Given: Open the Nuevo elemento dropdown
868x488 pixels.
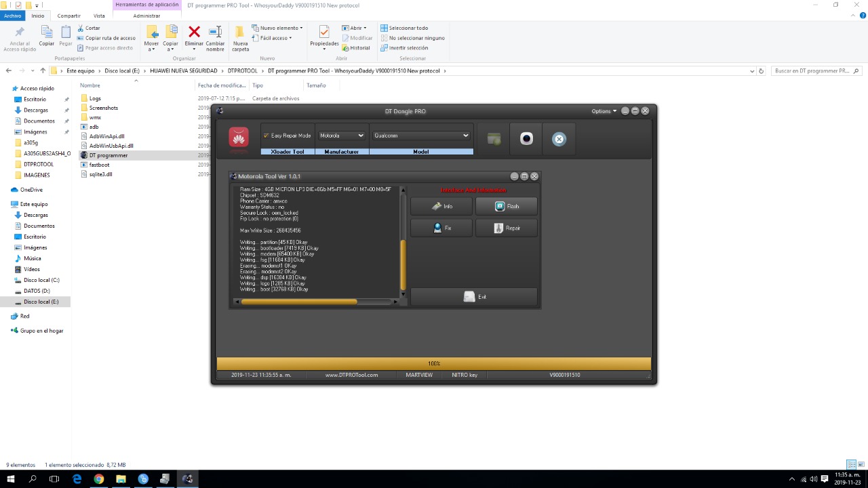Looking at the screenshot, I should point(277,28).
